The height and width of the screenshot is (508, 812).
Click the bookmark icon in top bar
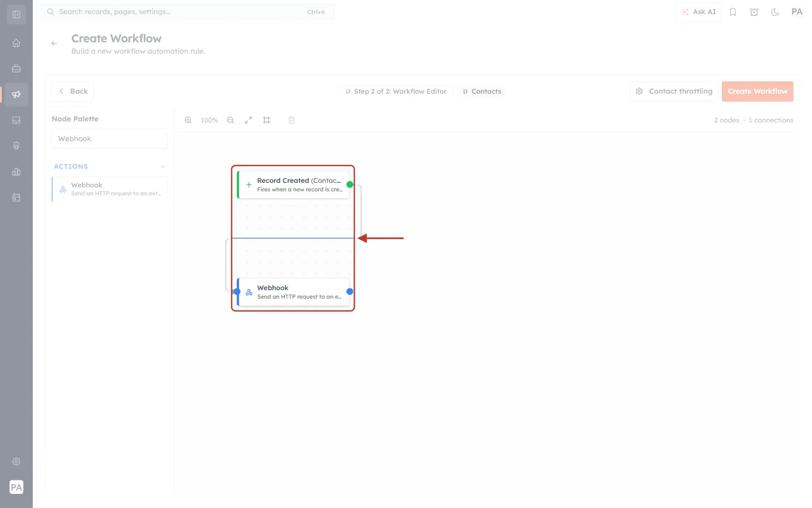[x=733, y=12]
